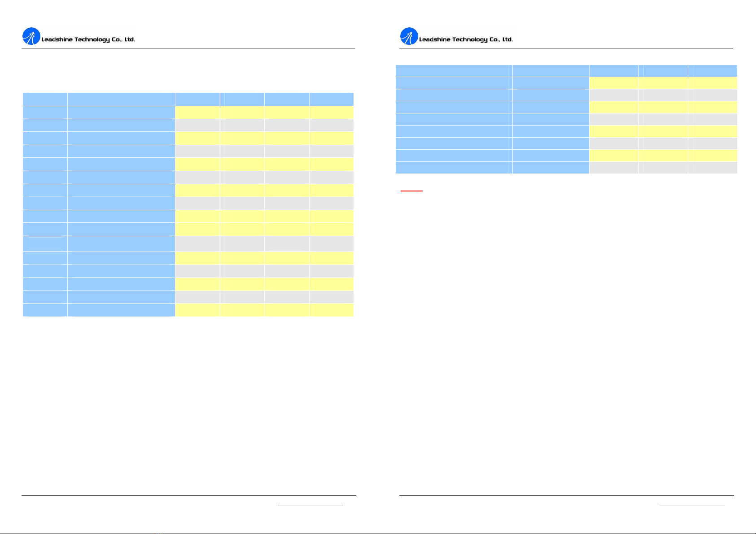Click first header cell of right page table
The width and height of the screenshot is (756, 534).
451,70
